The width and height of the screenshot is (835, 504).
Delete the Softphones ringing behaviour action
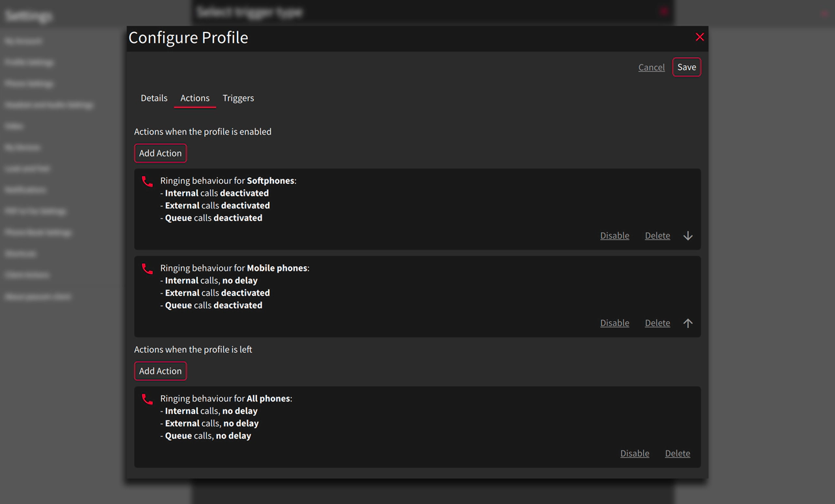tap(657, 235)
